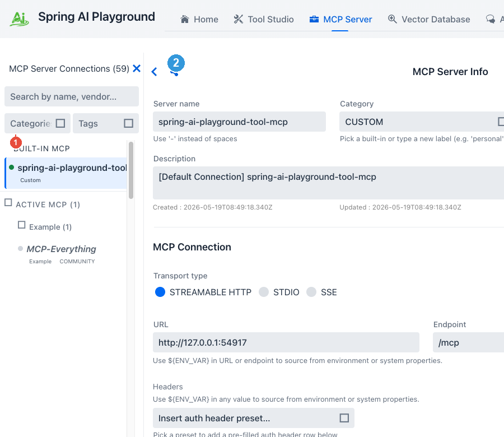Pick the SSE transport type
The image size is (504, 437).
[x=311, y=292]
